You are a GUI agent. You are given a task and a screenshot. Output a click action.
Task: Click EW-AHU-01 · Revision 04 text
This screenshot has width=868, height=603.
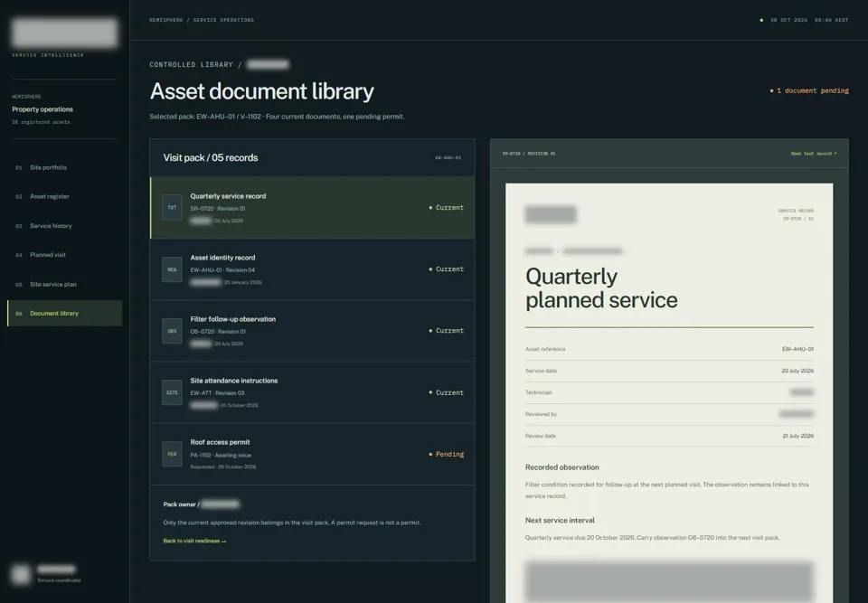click(x=222, y=270)
